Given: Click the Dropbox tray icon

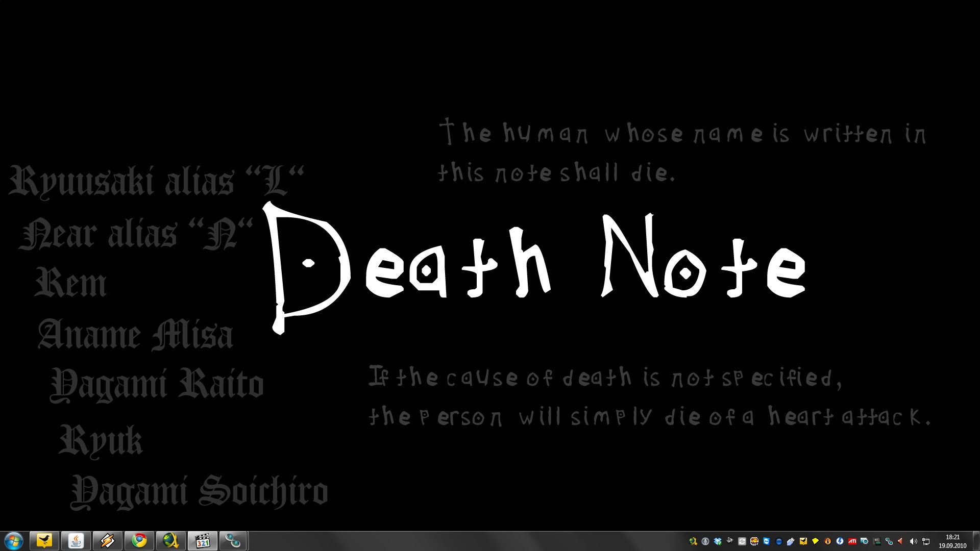Looking at the screenshot, I should coord(718,541).
